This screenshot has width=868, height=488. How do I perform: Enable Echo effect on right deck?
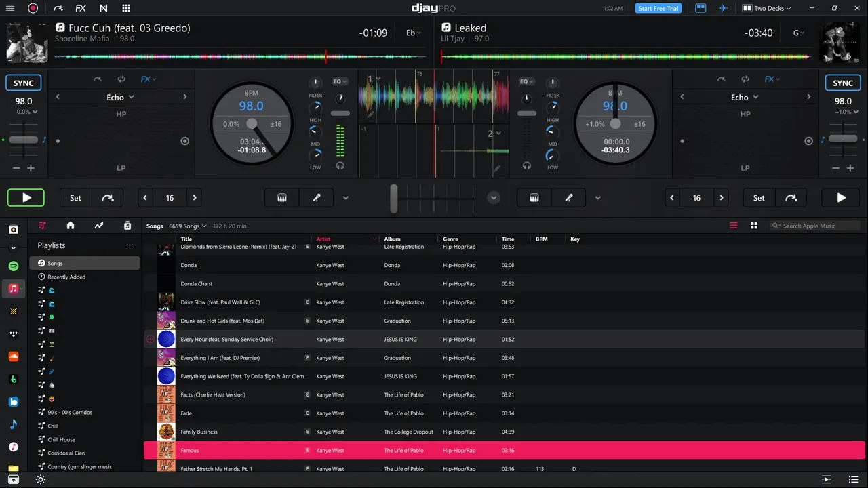point(808,141)
